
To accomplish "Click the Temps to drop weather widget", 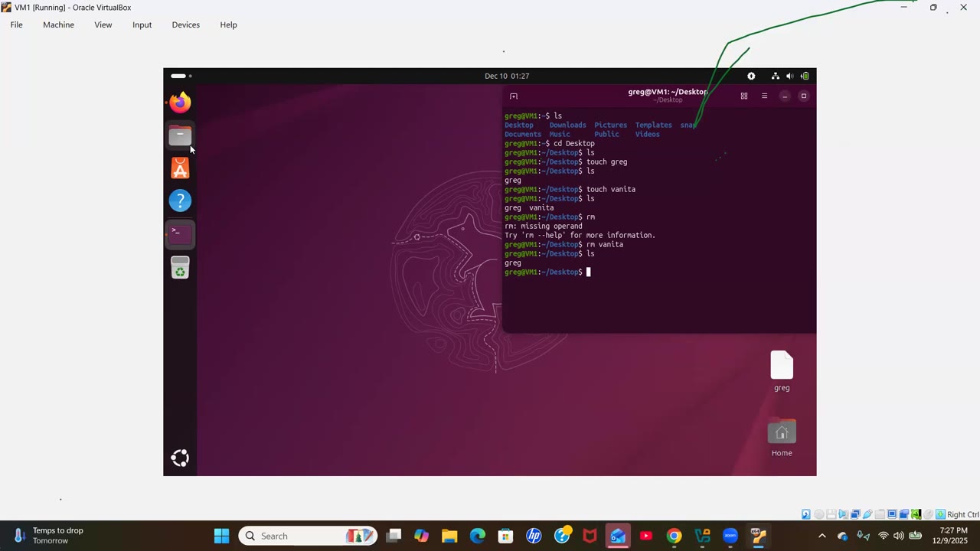I will pos(46,535).
